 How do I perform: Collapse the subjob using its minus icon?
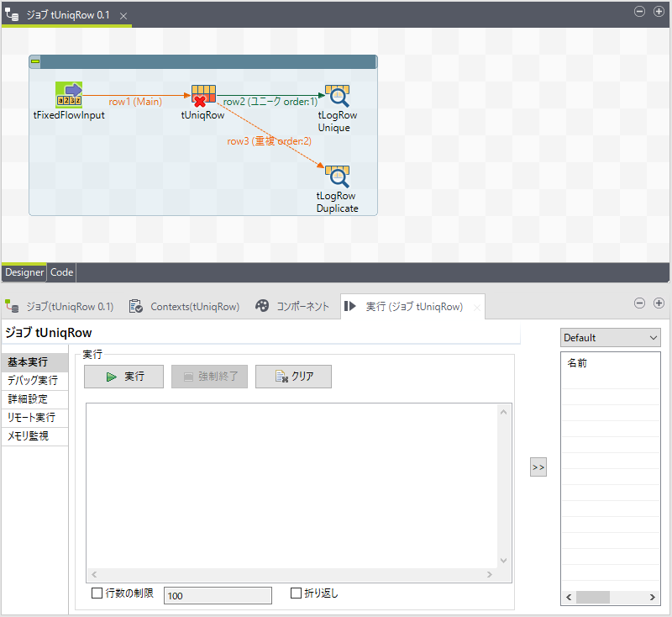34,61
